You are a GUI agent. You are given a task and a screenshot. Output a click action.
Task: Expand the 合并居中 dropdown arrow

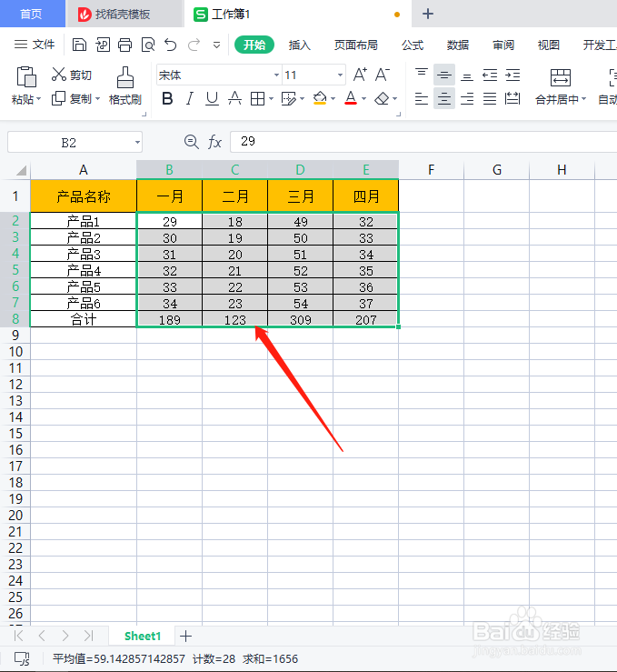click(583, 99)
